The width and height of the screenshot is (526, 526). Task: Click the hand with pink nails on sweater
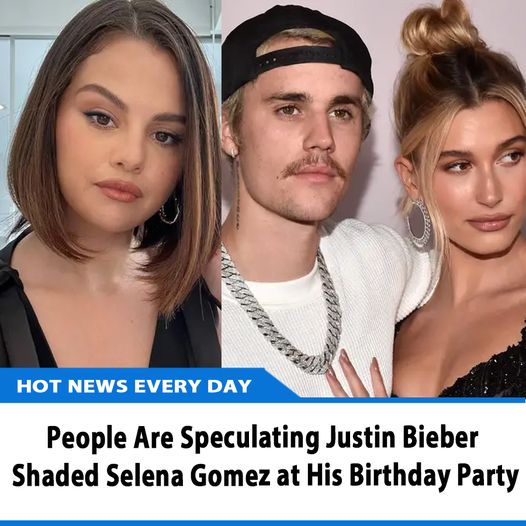click(356, 372)
